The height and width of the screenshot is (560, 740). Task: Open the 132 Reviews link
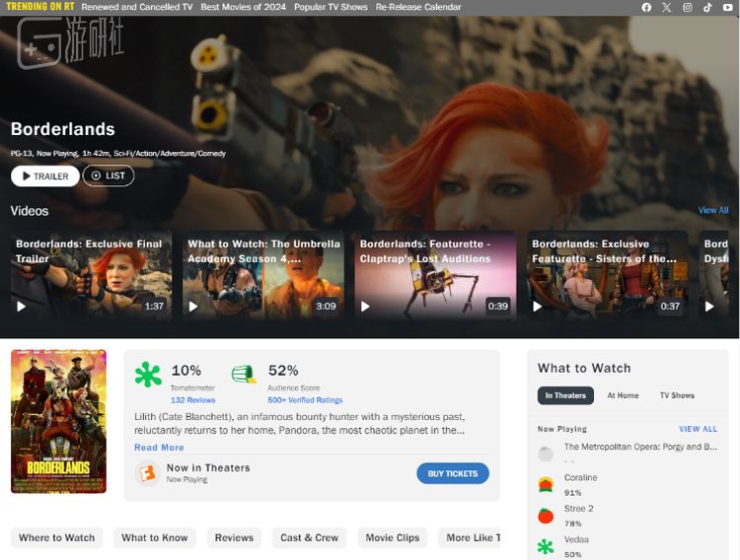(x=192, y=400)
